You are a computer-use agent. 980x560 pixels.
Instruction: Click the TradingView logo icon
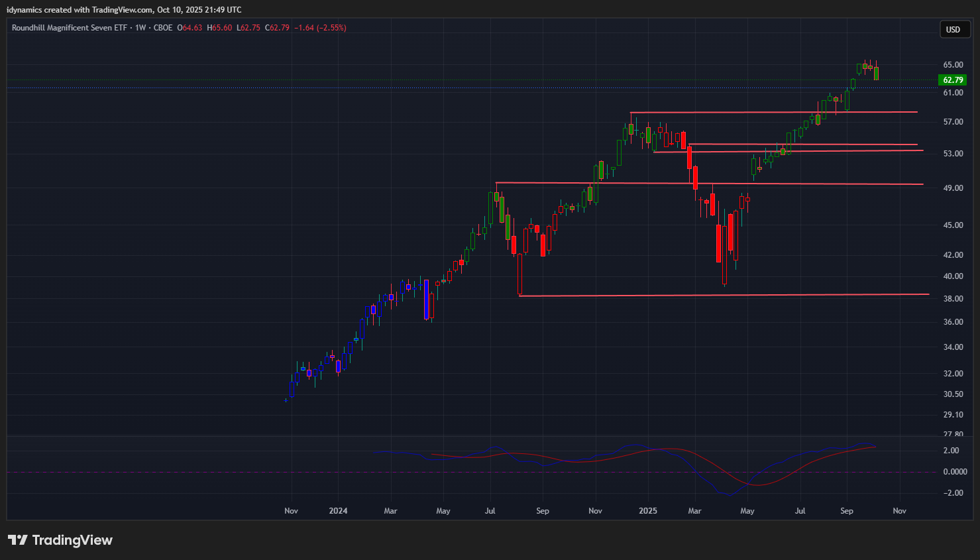18,540
